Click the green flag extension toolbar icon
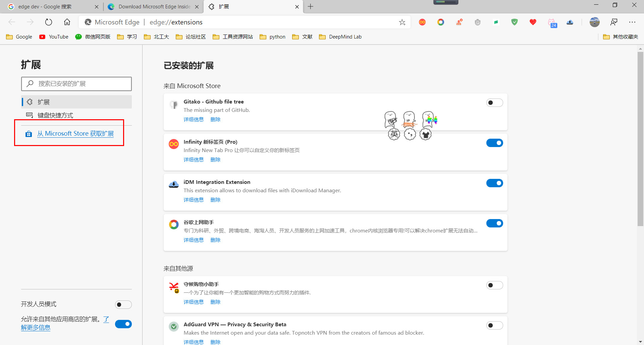The height and width of the screenshot is (345, 644). [x=496, y=22]
